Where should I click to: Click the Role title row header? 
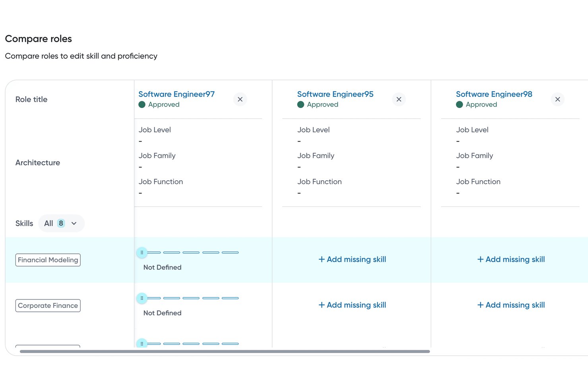click(x=31, y=99)
